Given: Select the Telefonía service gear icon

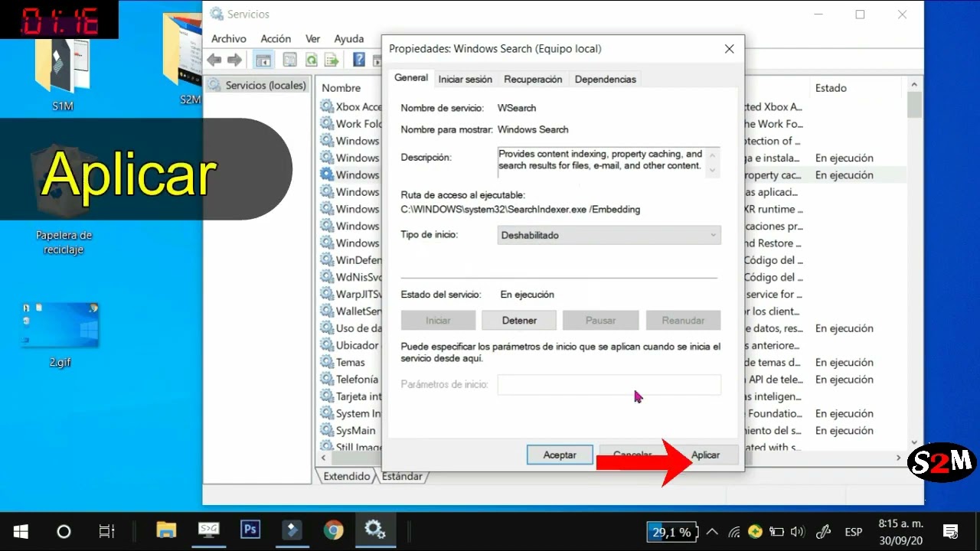Looking at the screenshot, I should 327,380.
